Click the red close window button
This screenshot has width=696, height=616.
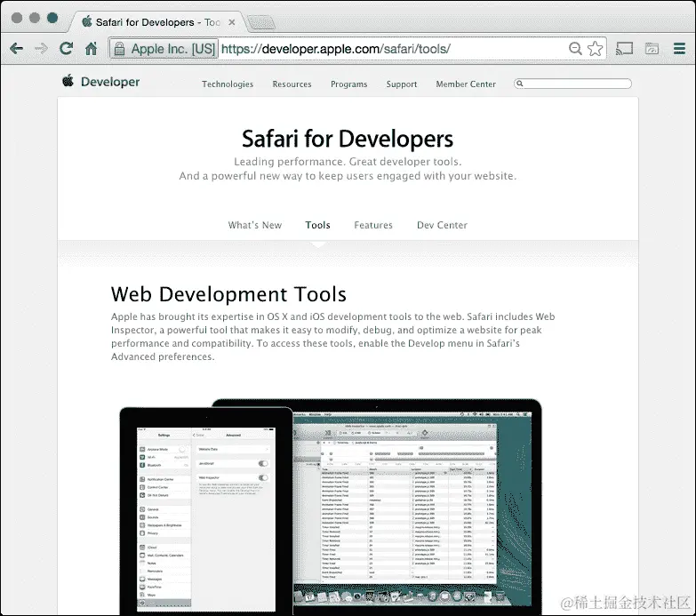coord(17,18)
